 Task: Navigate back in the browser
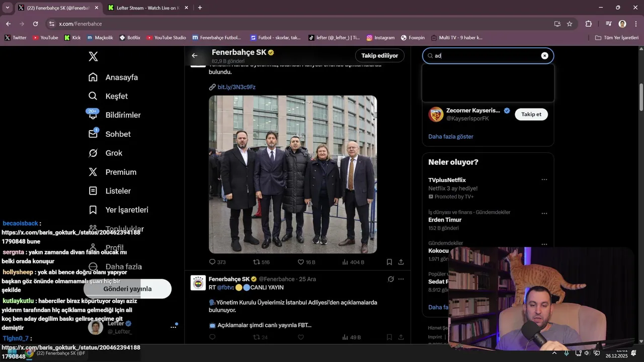8,24
